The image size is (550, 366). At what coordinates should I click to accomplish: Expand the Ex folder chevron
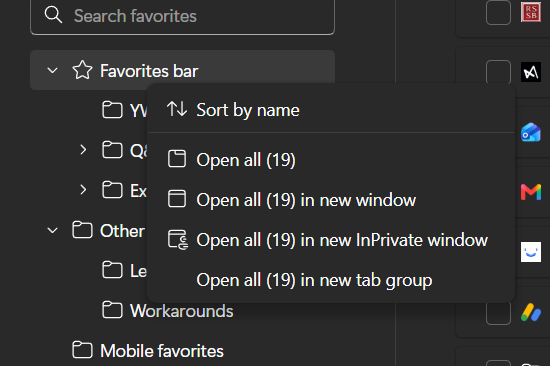(83, 190)
